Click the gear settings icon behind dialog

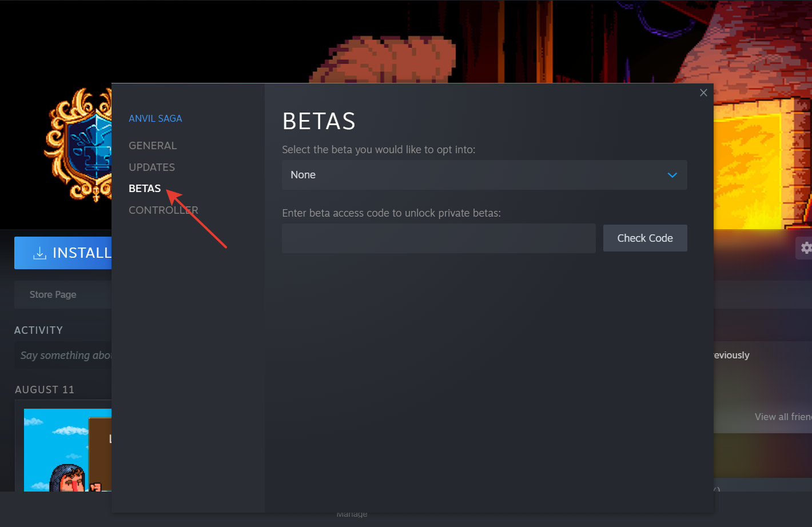tap(806, 247)
